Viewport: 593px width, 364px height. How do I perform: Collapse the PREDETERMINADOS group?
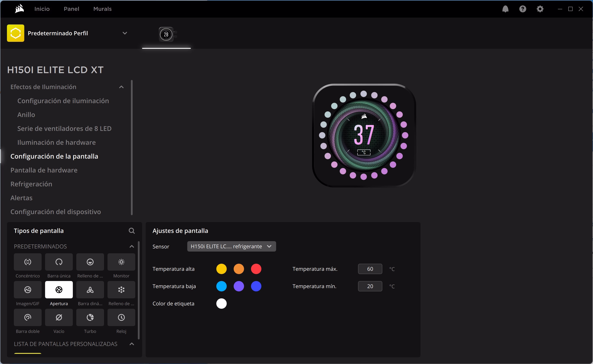[132, 246]
